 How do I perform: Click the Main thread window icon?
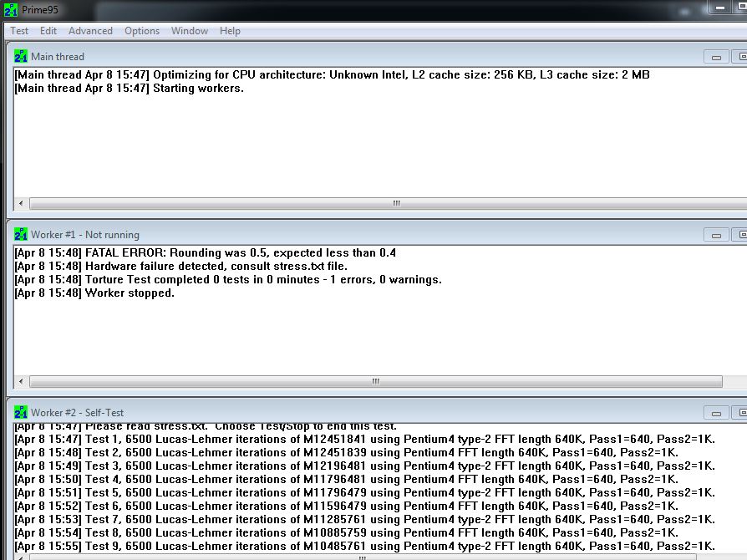[21, 56]
